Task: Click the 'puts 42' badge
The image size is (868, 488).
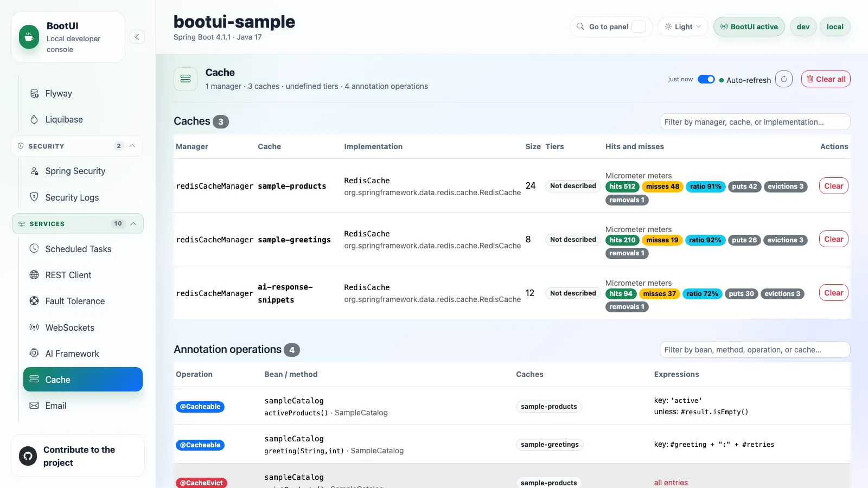Action: pos(744,187)
